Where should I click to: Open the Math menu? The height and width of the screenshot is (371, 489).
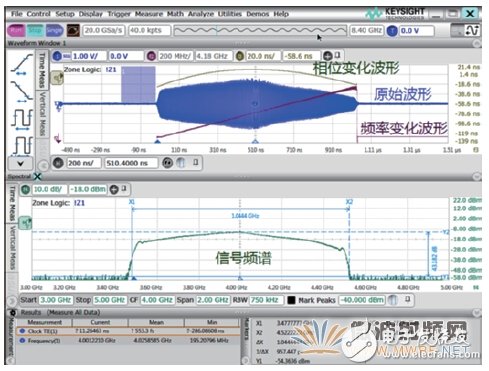tap(175, 14)
